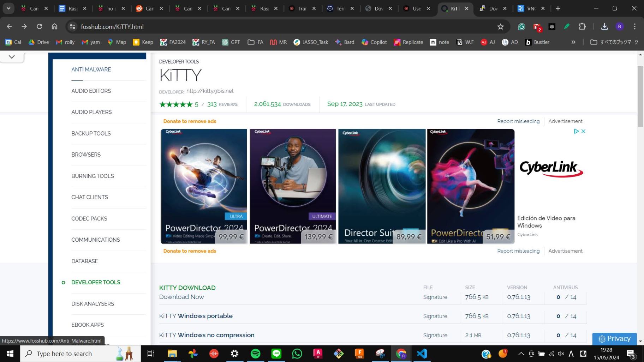
Task: Open the DATABASE category
Action: 85,261
